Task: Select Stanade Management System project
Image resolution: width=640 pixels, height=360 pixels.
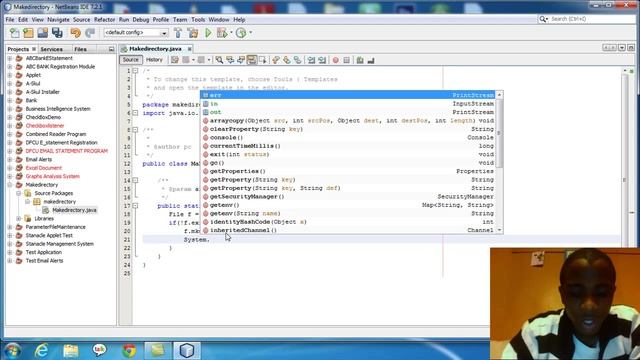Action: point(60,244)
